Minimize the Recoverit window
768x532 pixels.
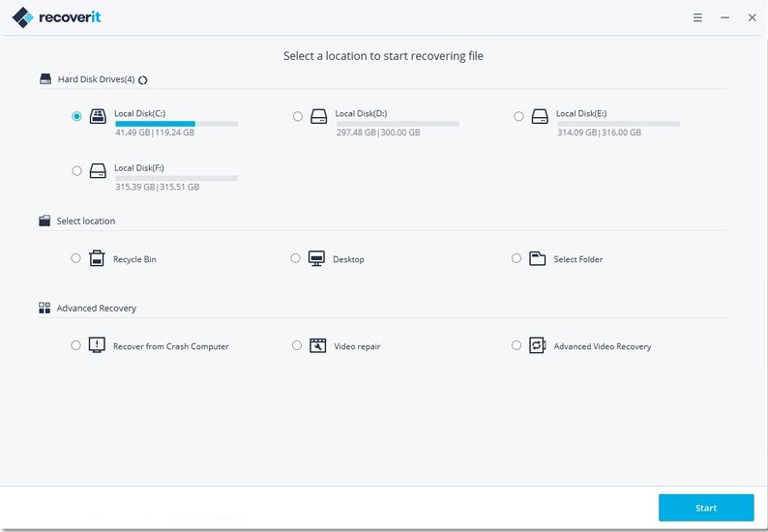click(x=724, y=17)
